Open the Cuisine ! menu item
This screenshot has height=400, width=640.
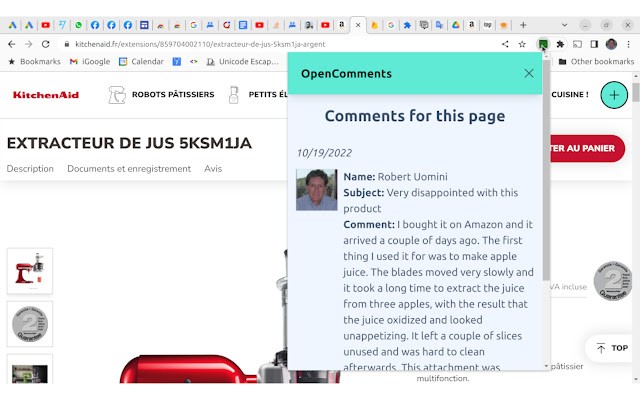click(x=570, y=94)
